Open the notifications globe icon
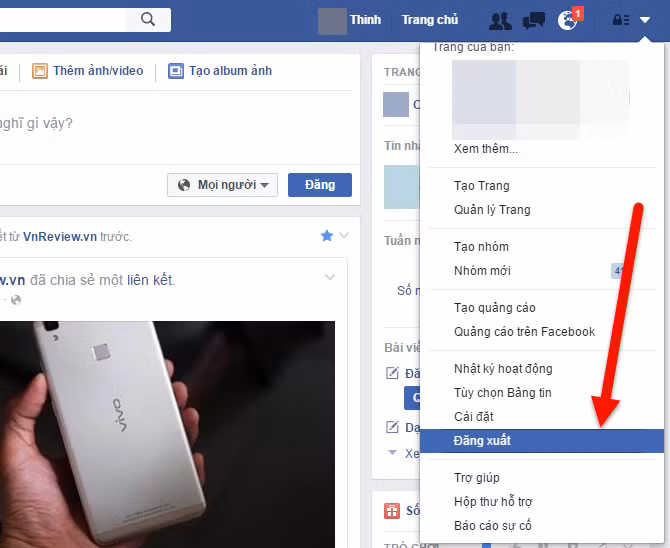The width and height of the screenshot is (670, 548). pyautogui.click(x=568, y=20)
